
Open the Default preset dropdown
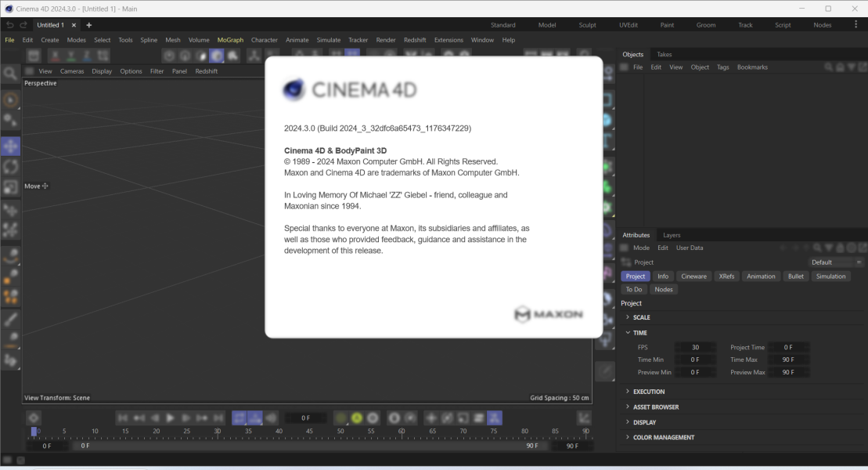click(x=836, y=262)
